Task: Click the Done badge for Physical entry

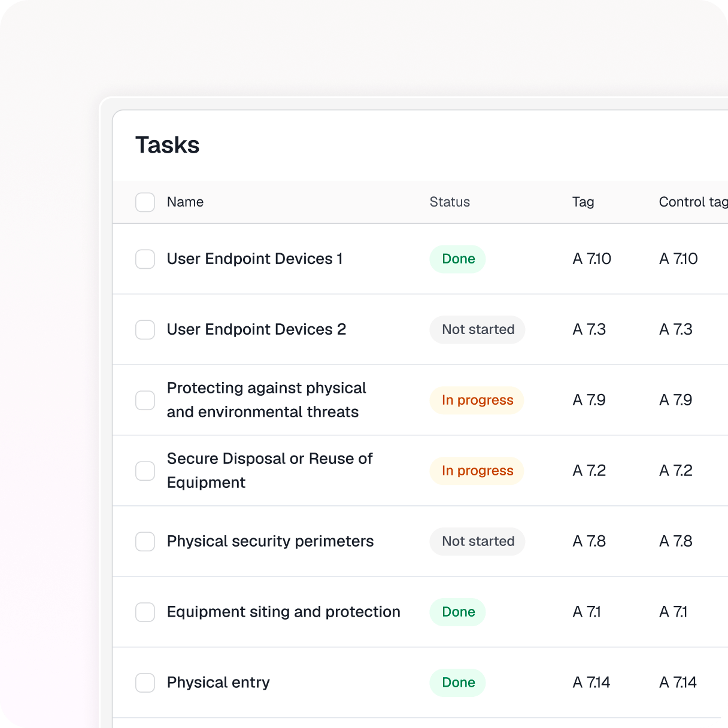Action: (458, 683)
